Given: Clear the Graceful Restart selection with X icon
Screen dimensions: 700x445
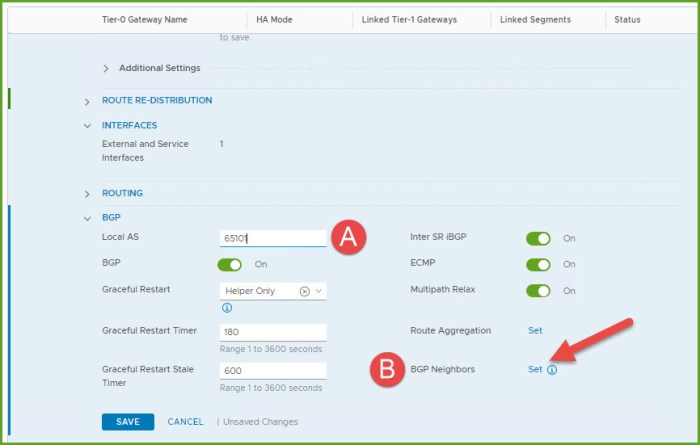Looking at the screenshot, I should (304, 291).
